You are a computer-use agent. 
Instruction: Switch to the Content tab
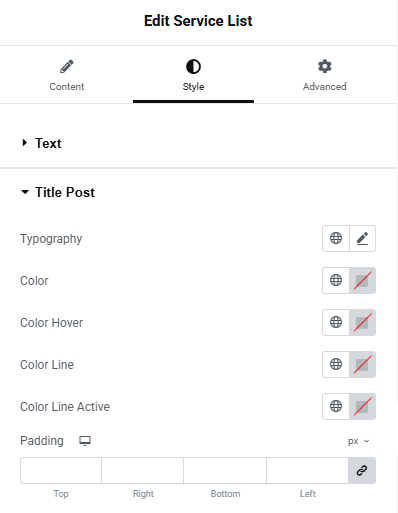tap(67, 75)
